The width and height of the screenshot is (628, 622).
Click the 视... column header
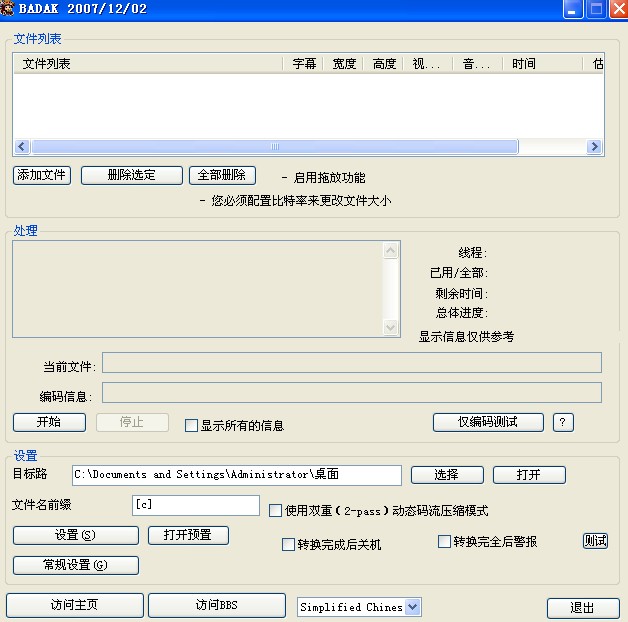pos(428,64)
